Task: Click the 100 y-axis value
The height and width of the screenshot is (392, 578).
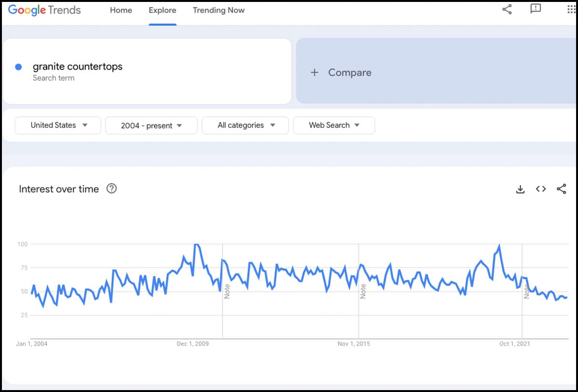Action: [23, 244]
